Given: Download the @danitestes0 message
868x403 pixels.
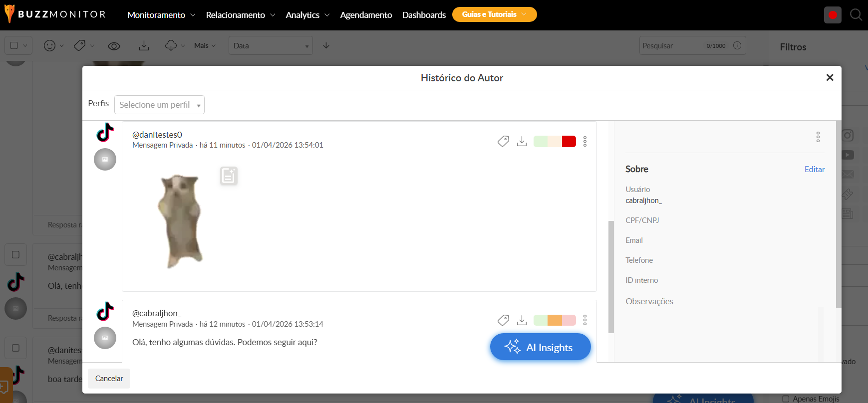Looking at the screenshot, I should coord(522,141).
